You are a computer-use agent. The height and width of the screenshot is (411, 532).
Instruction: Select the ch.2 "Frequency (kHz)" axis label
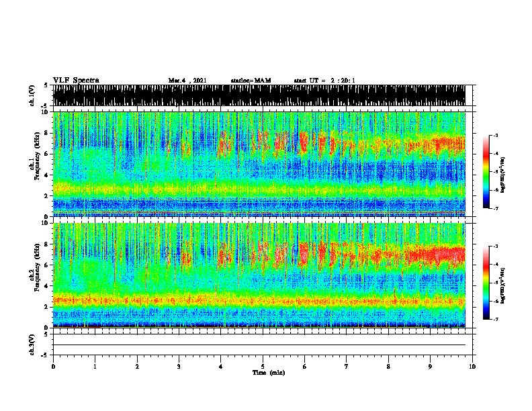tap(37, 267)
